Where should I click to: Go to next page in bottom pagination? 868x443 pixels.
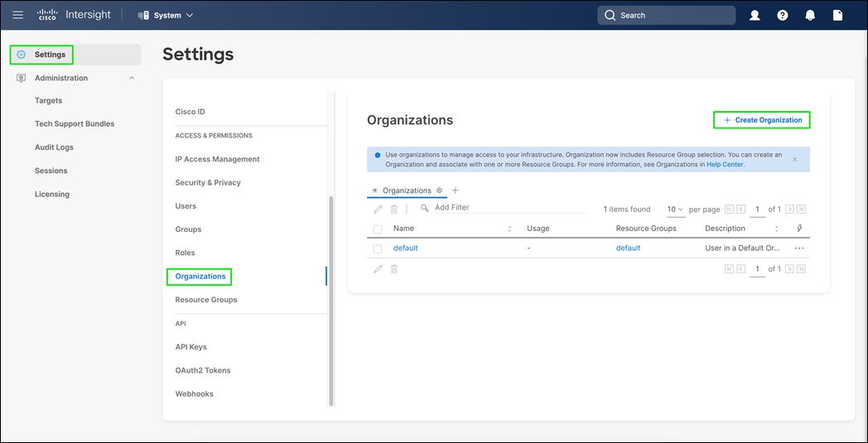point(789,268)
